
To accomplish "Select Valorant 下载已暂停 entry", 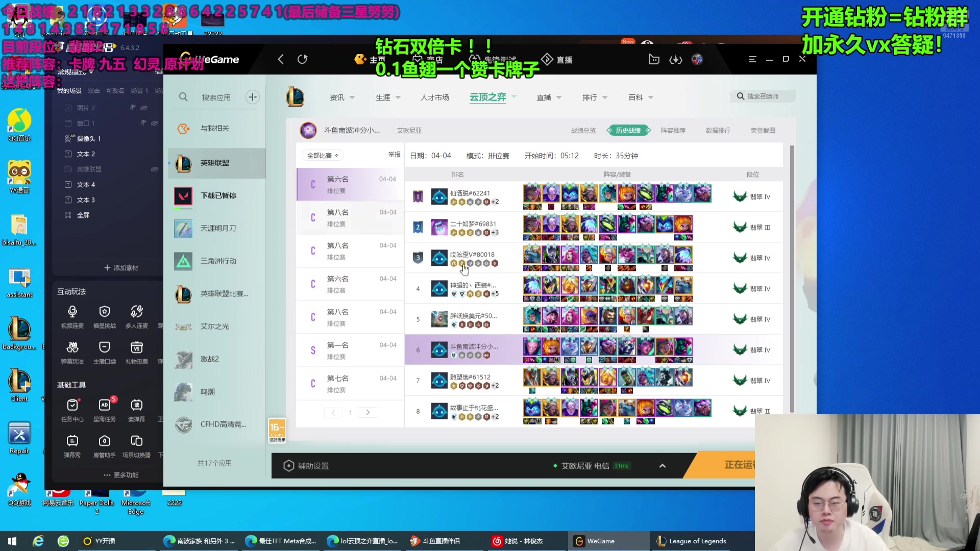I will 217,196.
